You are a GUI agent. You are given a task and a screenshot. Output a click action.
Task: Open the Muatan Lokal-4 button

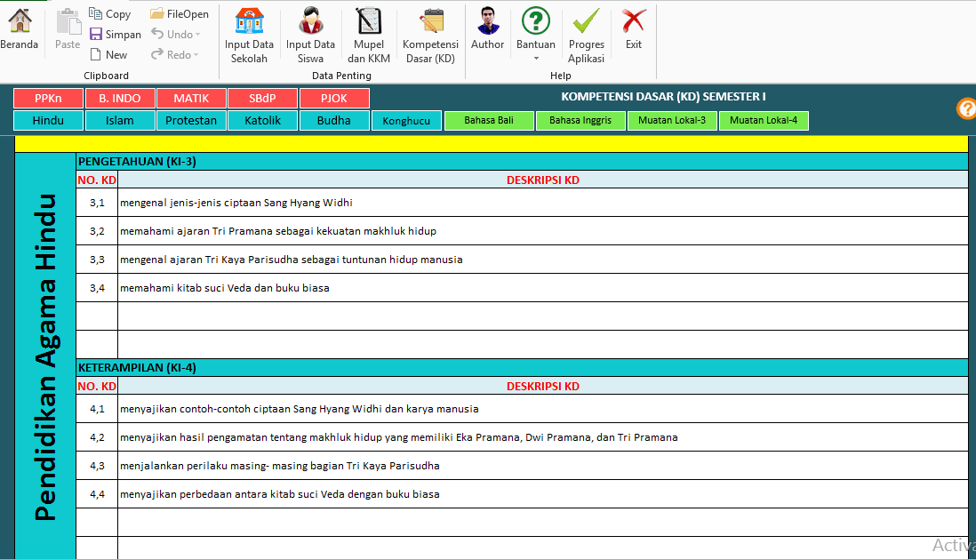point(764,120)
